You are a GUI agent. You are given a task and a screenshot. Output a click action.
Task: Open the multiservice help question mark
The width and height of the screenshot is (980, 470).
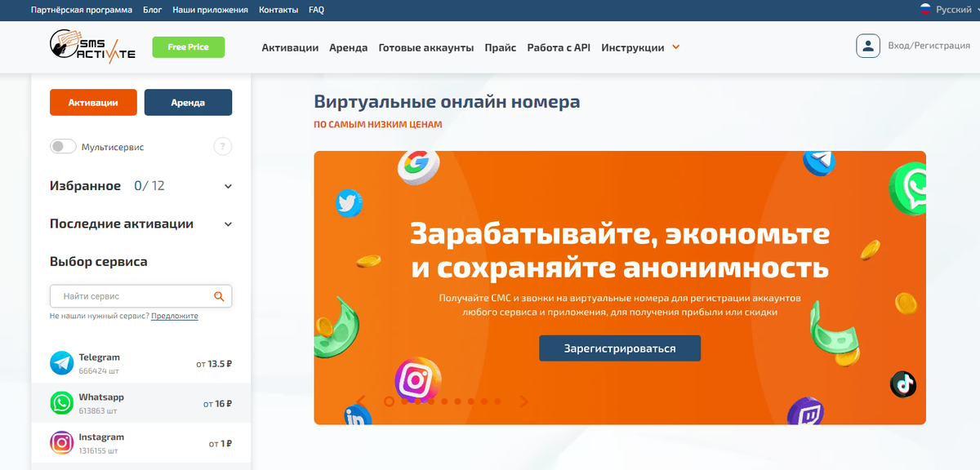222,147
